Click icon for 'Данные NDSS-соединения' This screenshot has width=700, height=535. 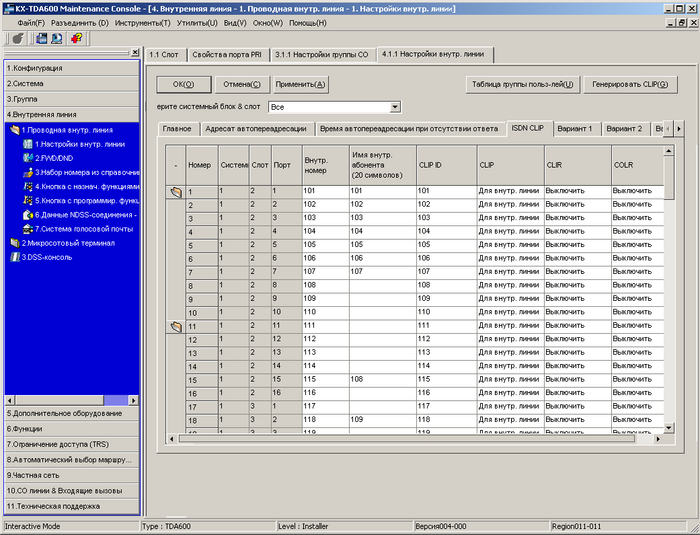27,214
